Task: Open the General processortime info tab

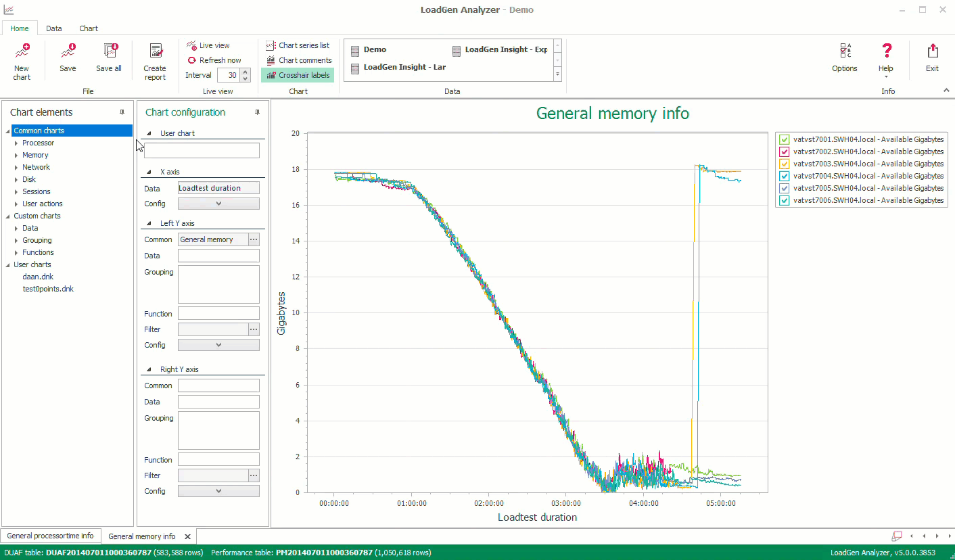Action: point(51,536)
